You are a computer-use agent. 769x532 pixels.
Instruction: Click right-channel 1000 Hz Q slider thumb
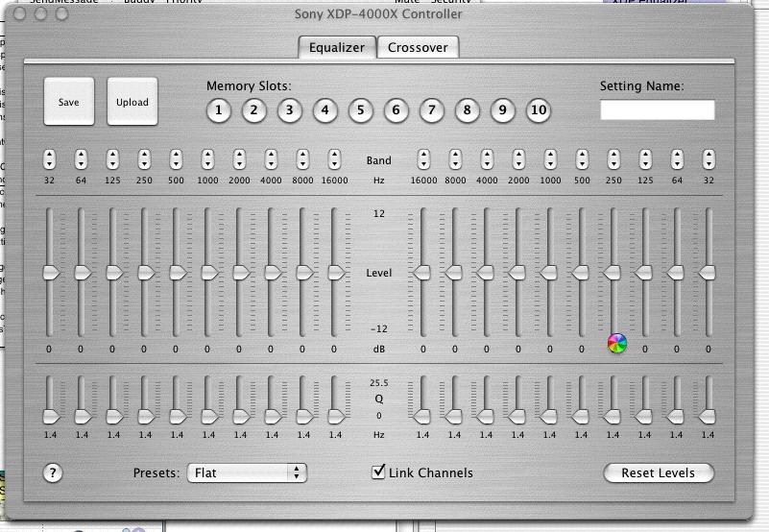click(548, 417)
